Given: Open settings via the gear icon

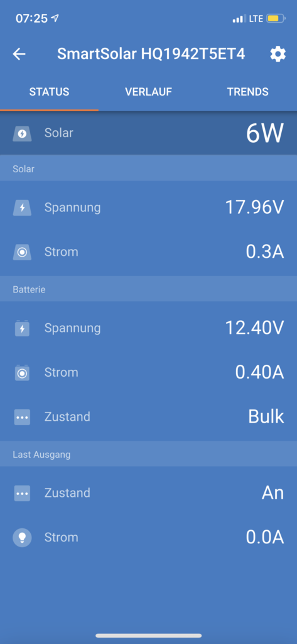Looking at the screenshot, I should (278, 54).
